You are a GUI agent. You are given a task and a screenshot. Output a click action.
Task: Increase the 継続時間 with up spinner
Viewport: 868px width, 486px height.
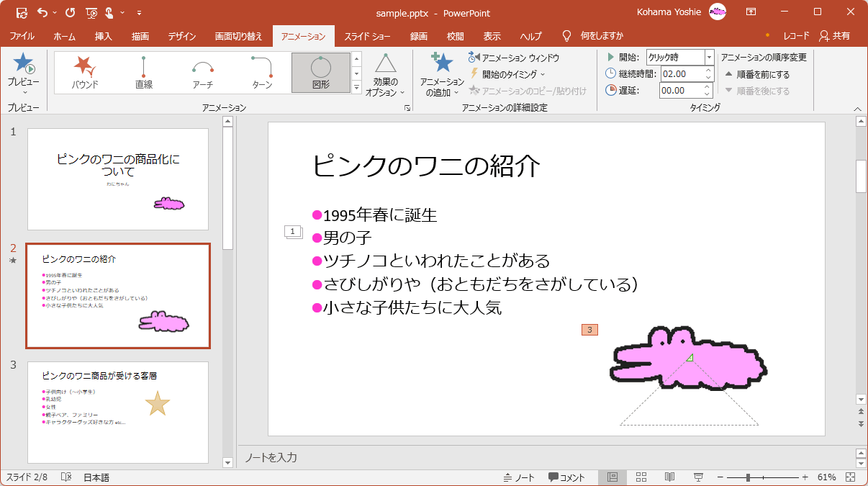(x=708, y=70)
